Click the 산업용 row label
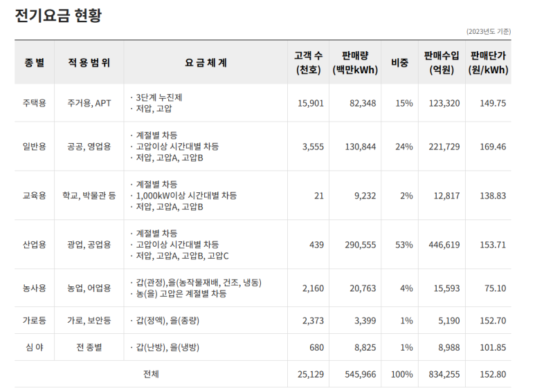 click(x=35, y=245)
